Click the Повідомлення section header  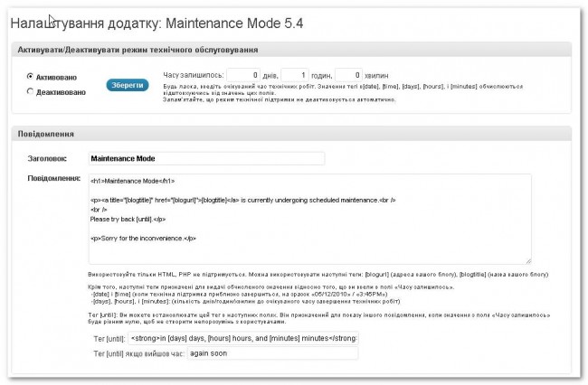tap(291, 134)
